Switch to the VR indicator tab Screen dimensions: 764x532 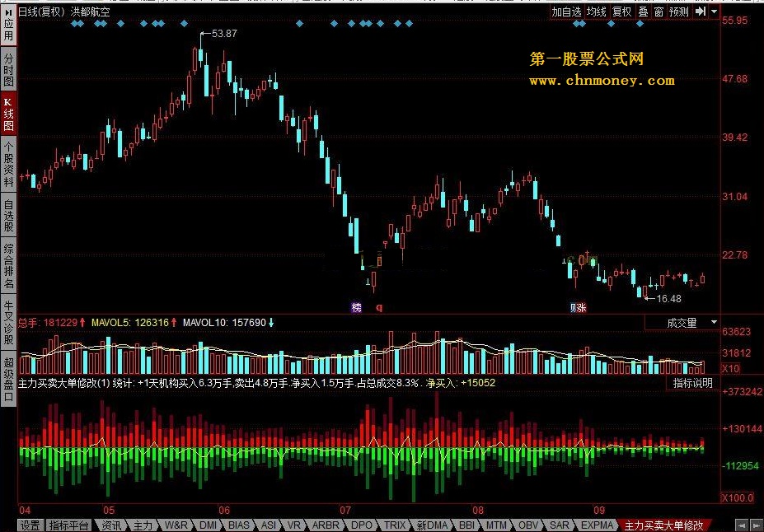293,525
